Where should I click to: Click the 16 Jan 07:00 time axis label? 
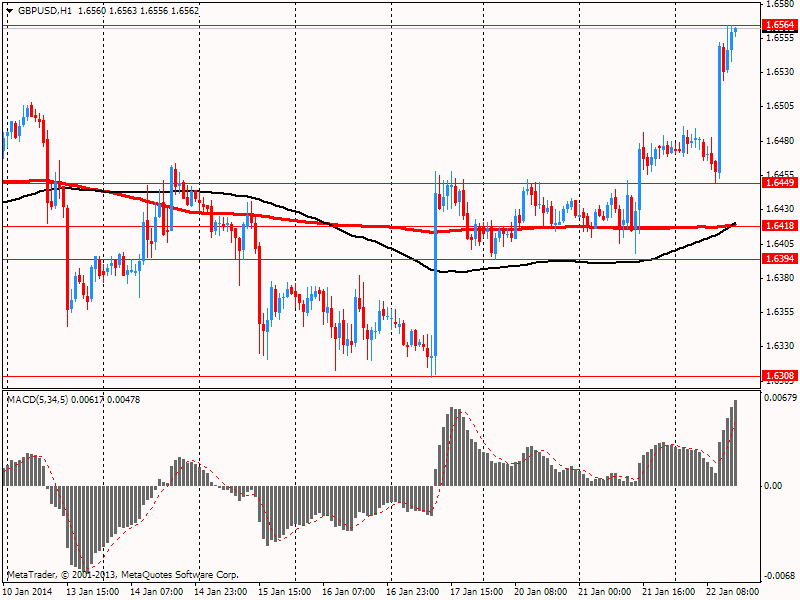coord(348,592)
